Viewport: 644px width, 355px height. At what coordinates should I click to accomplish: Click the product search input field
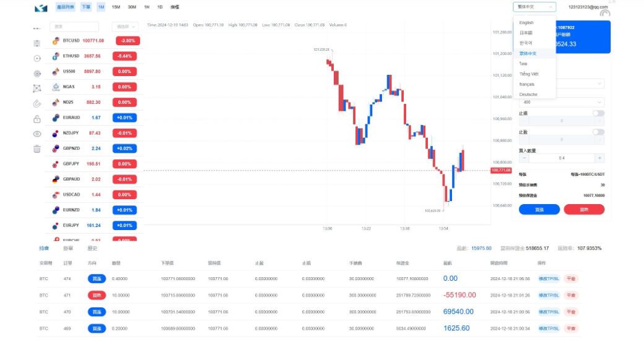pos(74,27)
